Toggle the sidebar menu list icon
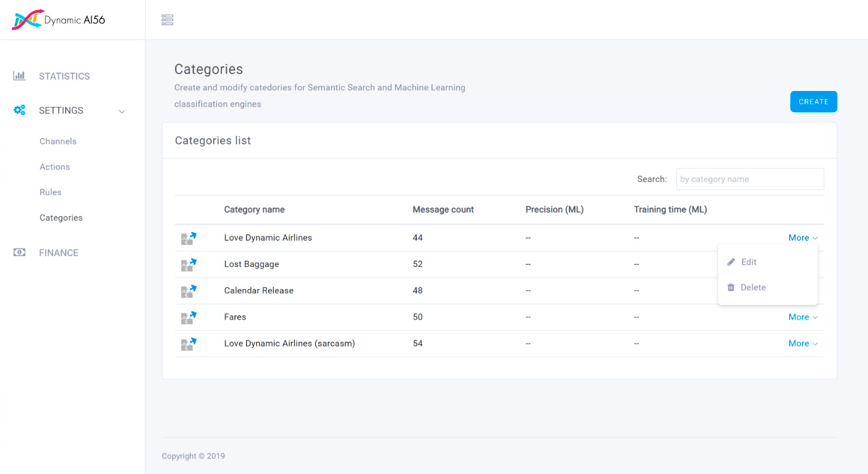868x474 pixels. [x=167, y=20]
